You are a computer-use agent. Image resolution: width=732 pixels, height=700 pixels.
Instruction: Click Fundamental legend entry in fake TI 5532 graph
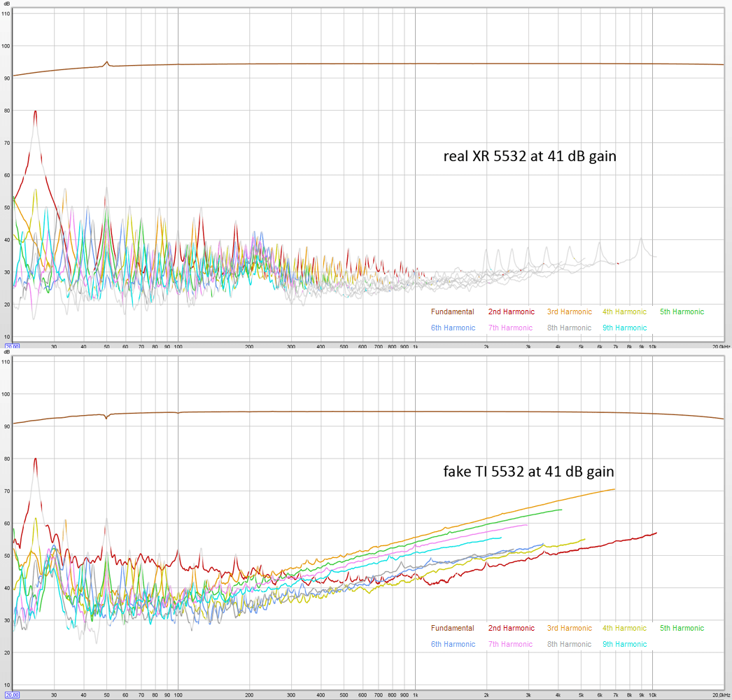[x=452, y=628]
